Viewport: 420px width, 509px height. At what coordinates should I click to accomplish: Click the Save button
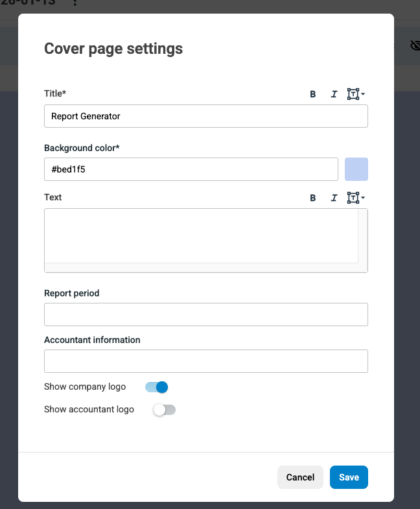[x=349, y=477]
